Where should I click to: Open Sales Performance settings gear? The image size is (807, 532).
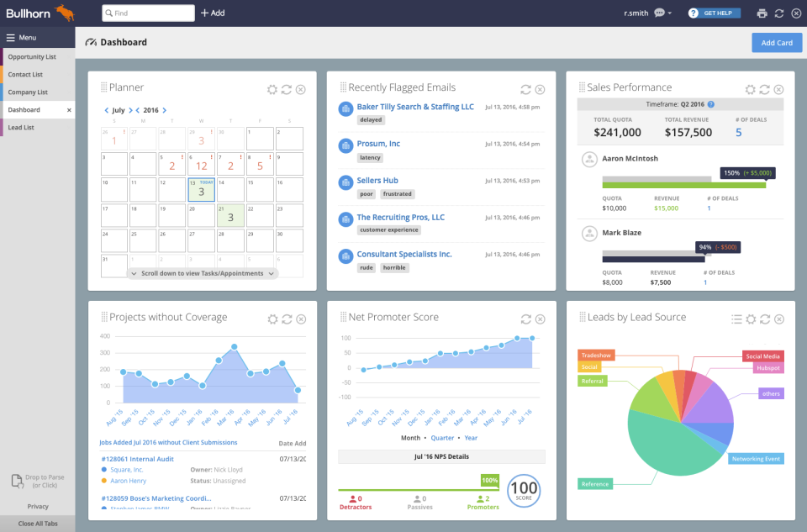point(751,90)
